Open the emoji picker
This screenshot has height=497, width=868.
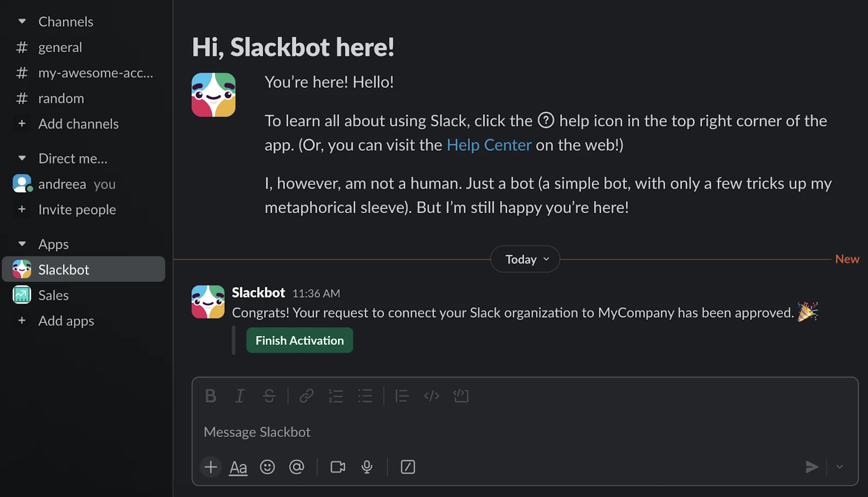click(x=267, y=467)
